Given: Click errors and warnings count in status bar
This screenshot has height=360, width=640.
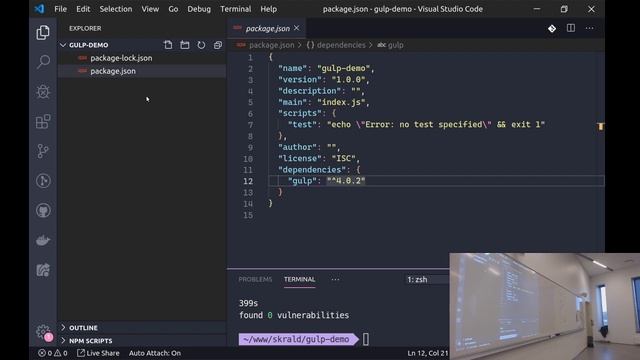Looking at the screenshot, I should [x=53, y=353].
